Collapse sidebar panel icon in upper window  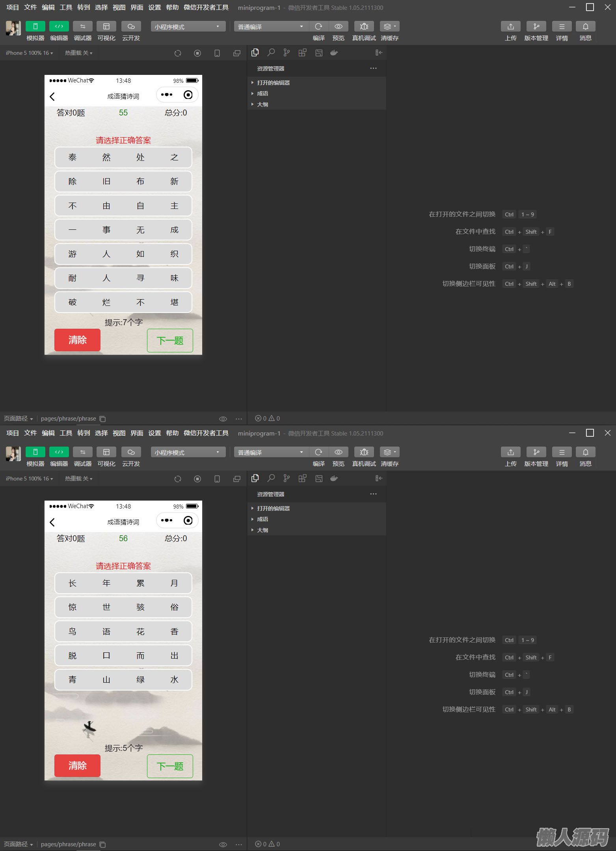pos(379,52)
